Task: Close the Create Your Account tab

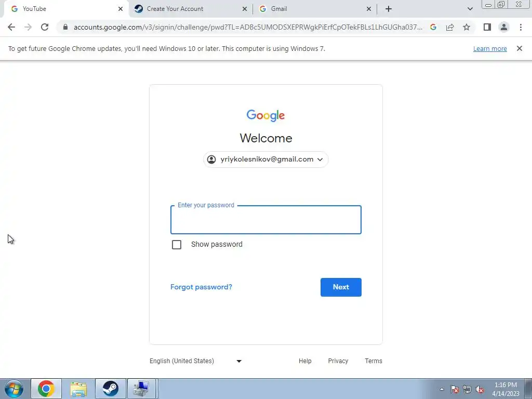Action: tap(245, 9)
